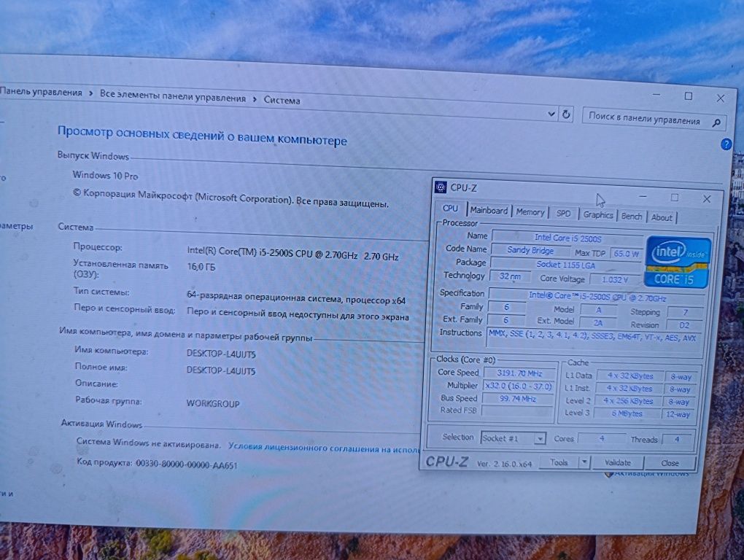The image size is (744, 560).
Task: Open the Bench tab in CPU-Z
Action: click(x=632, y=217)
